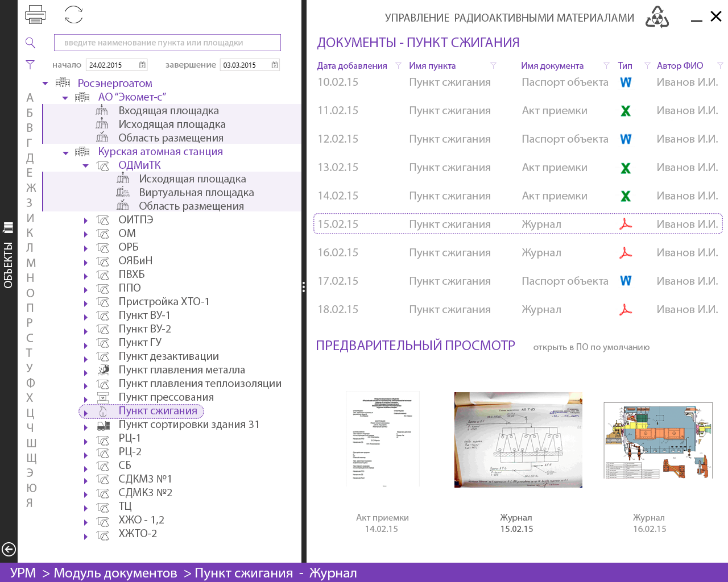The height and width of the screenshot is (582, 728).
Task: Click Excel icon in 14.02.15 row
Action: point(626,196)
